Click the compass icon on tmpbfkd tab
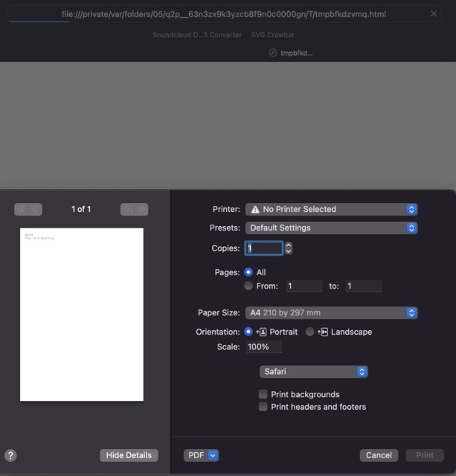 [x=273, y=53]
